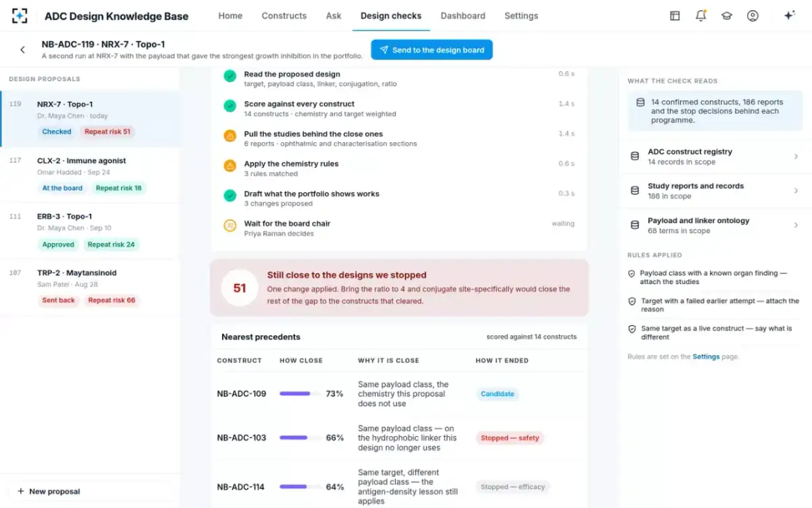Open the graduation cap learning icon
The width and height of the screenshot is (812, 508).
click(x=727, y=16)
